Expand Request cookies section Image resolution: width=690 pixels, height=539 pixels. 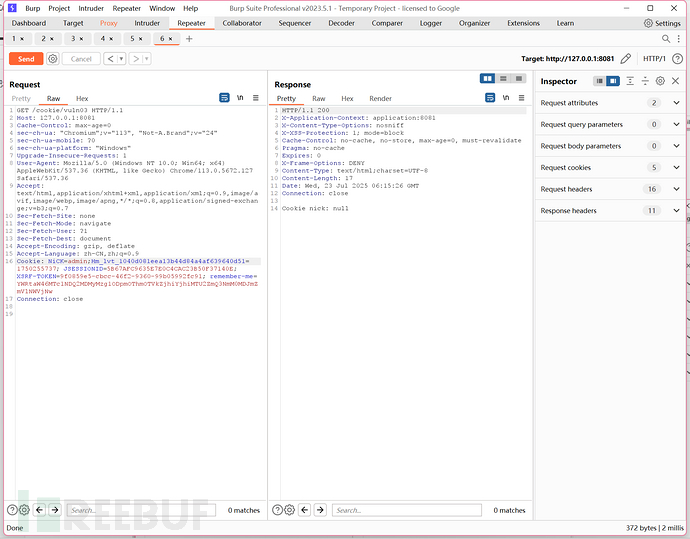pyautogui.click(x=676, y=167)
